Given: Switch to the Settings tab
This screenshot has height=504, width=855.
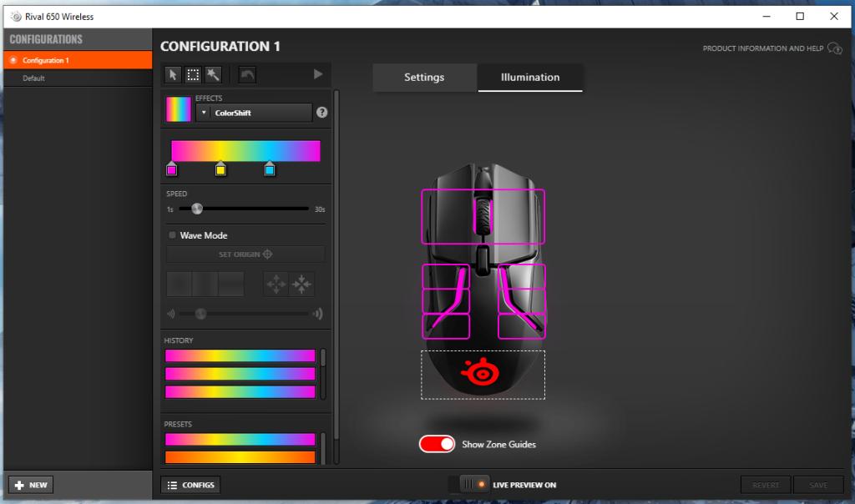Looking at the screenshot, I should [424, 78].
